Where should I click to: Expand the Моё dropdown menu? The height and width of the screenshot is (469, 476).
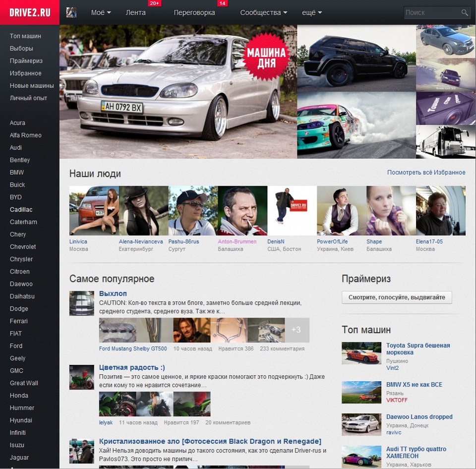pyautogui.click(x=101, y=12)
